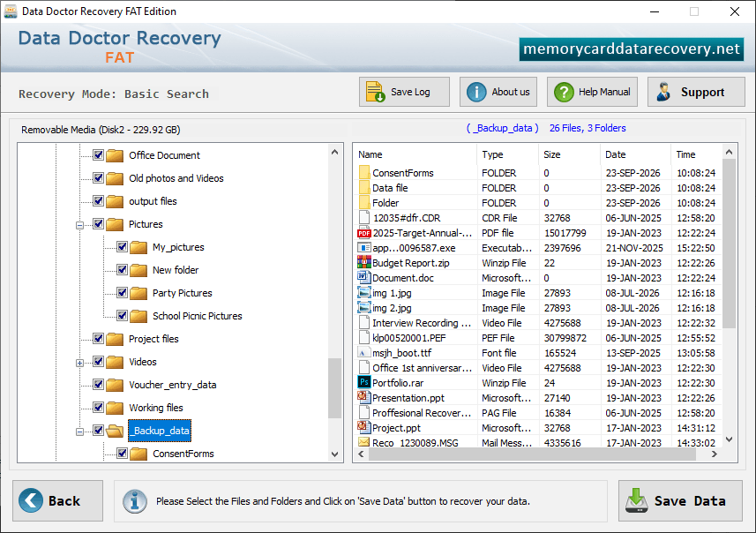
Task: Click the folder icon of Data file
Action: tap(364, 188)
